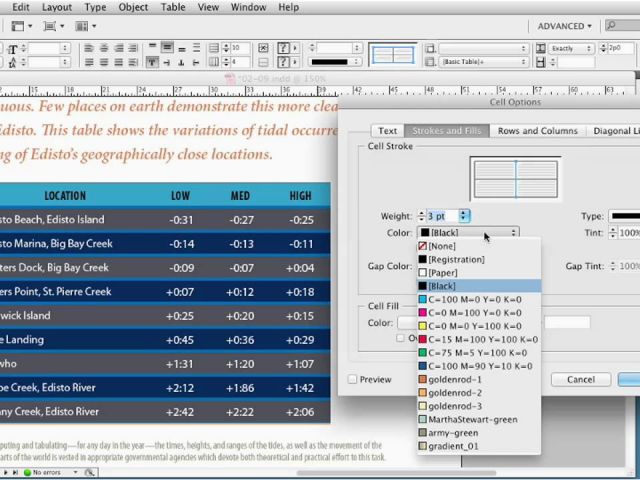Click the number of rows icon
Screen dimensions: 640x480
pyautogui.click(x=214, y=48)
